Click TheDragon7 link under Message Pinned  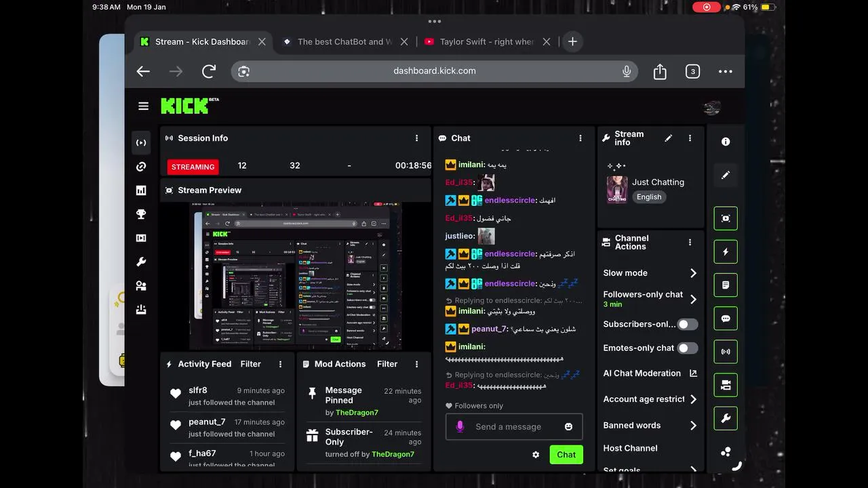(357, 412)
